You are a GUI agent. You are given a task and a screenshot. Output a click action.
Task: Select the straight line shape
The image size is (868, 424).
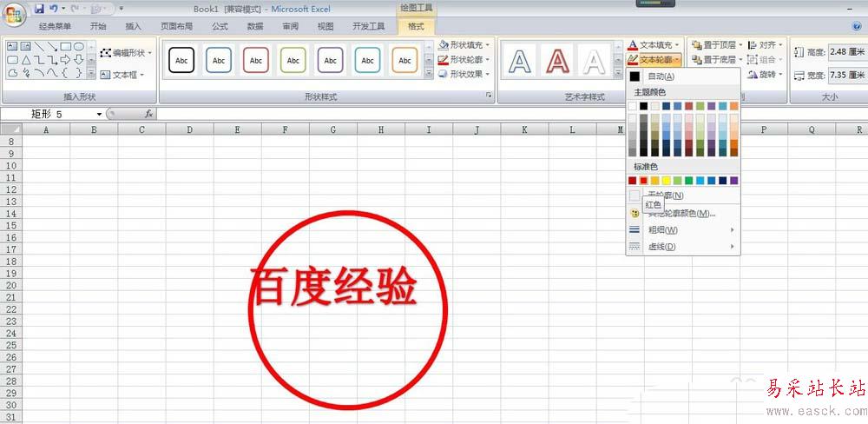coord(39,47)
